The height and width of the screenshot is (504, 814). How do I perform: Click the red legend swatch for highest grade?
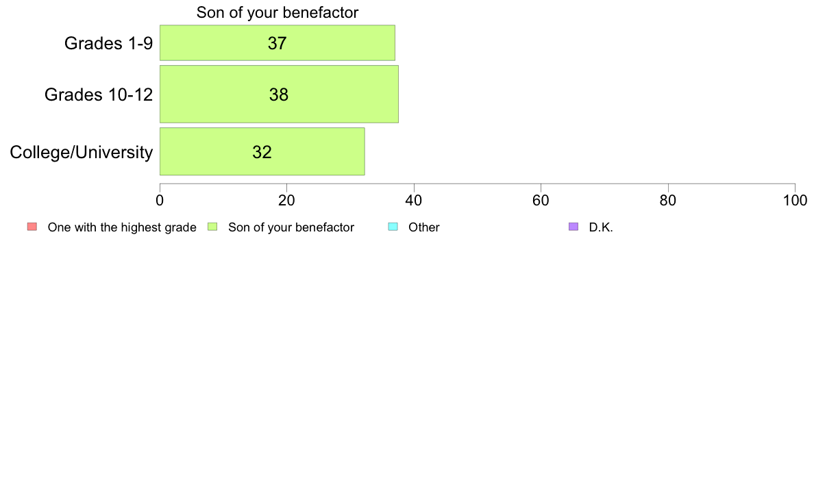tap(32, 227)
